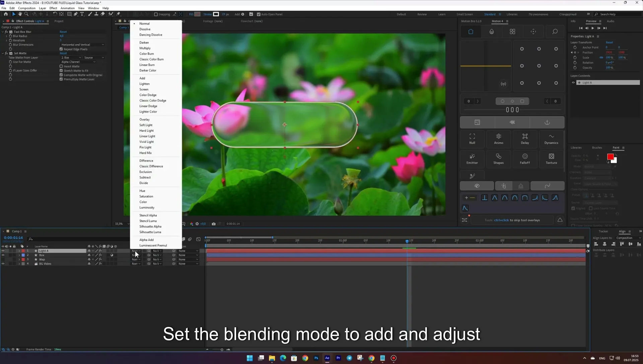Open the Animo tool in Motion 4
Screen dimensions: 643x364
[x=499, y=139]
